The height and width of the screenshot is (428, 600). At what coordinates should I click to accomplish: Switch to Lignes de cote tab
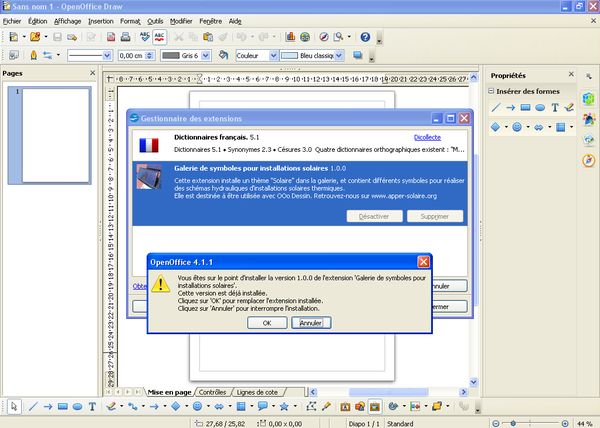point(257,392)
